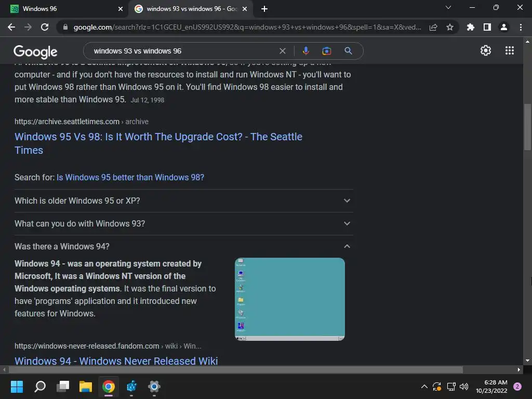Image resolution: width=532 pixels, height=399 pixels.
Task: View site info via the lock icon
Action: coord(65,27)
